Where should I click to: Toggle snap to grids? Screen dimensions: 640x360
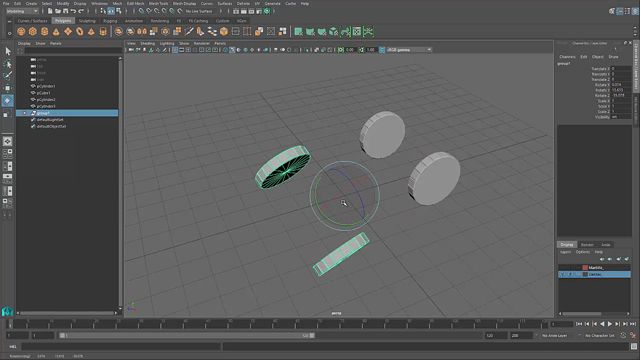tap(141, 11)
